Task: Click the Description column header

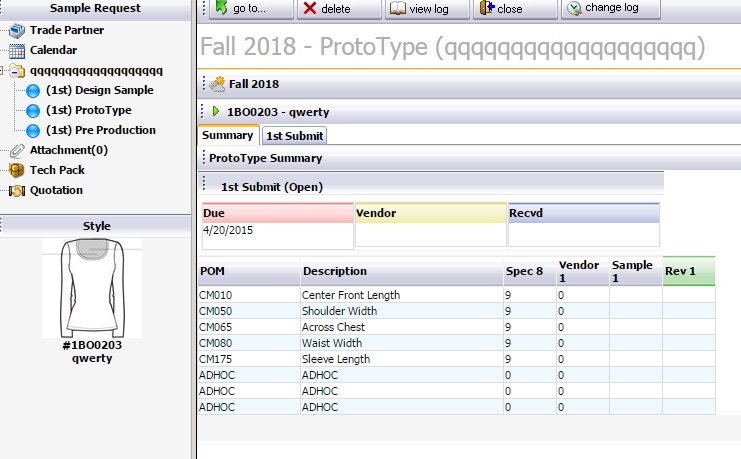Action: (402, 271)
